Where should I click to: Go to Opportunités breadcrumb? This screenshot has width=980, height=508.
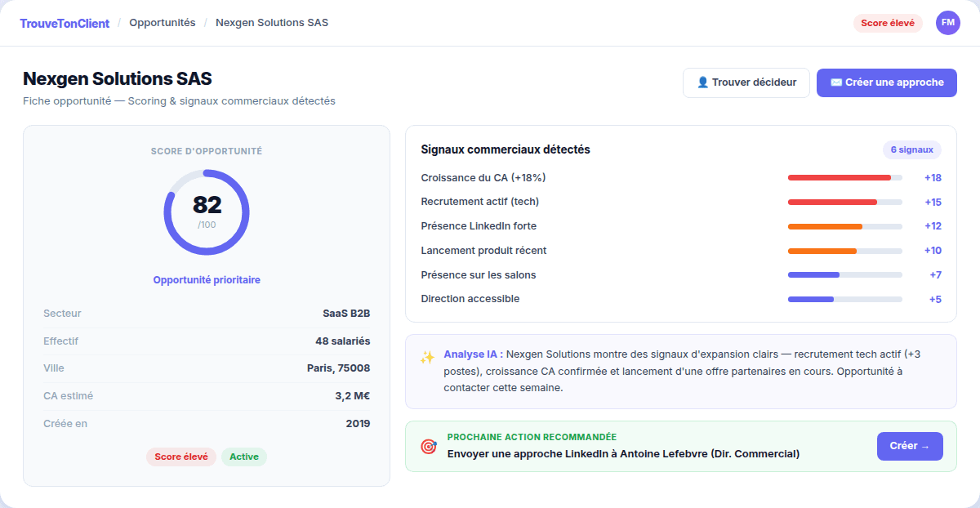163,23
